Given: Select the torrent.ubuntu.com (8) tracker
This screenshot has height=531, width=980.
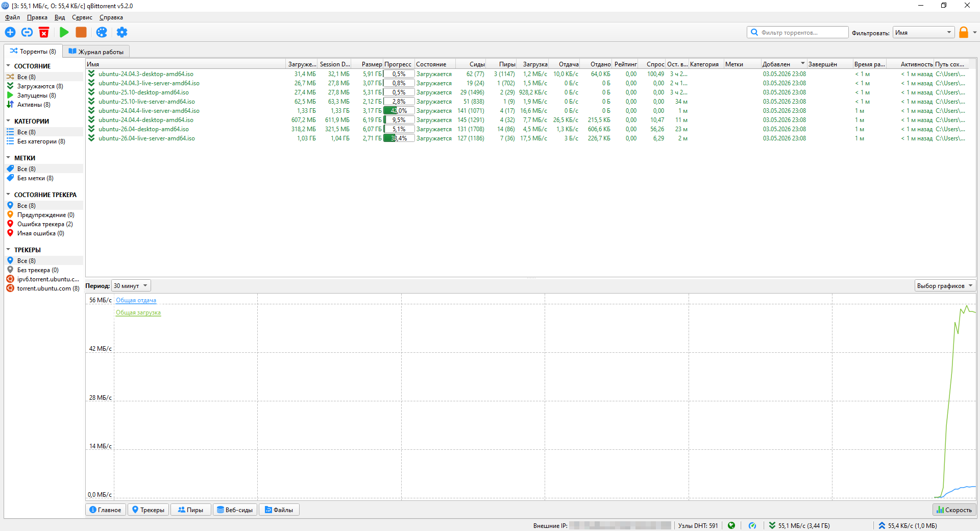Looking at the screenshot, I should 43,288.
